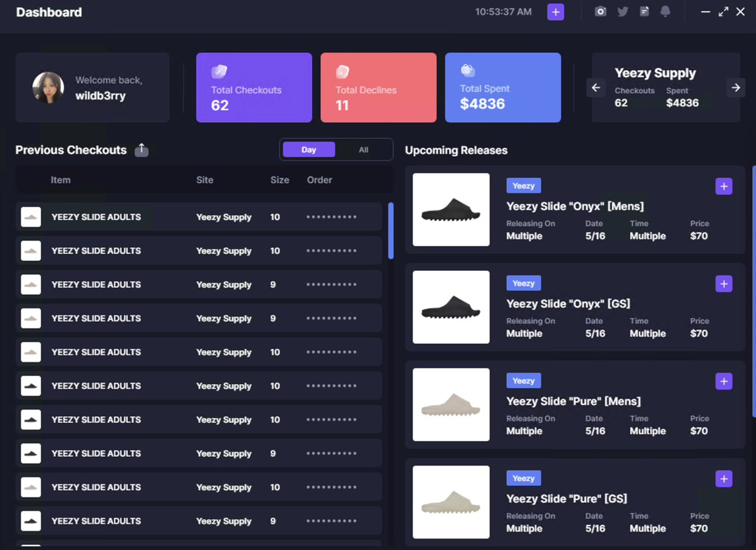Screen dimensions: 756x550
Task: Click the Upcoming Releases scrollbar
Action: tap(753, 291)
